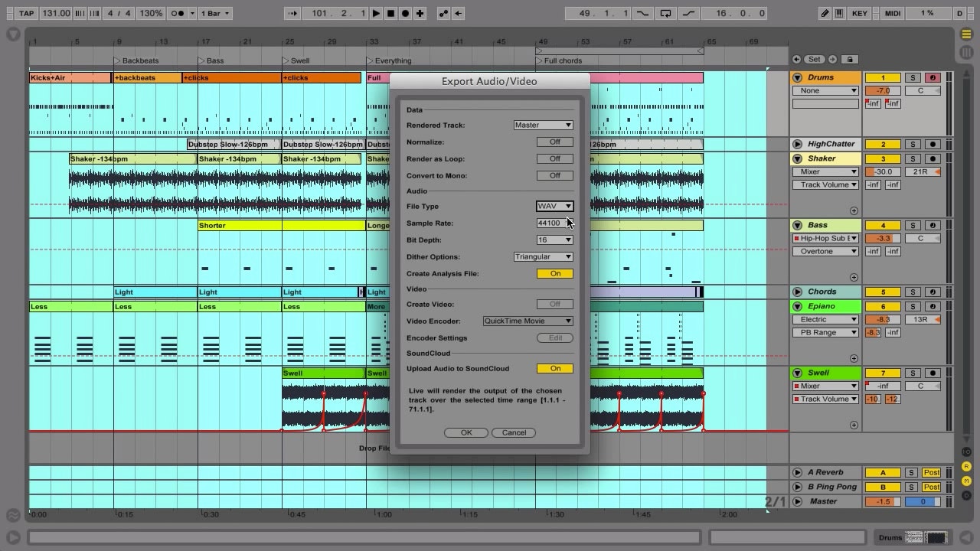Enable KEY mapping mode
Screen dimensions: 980x551
[861, 12]
